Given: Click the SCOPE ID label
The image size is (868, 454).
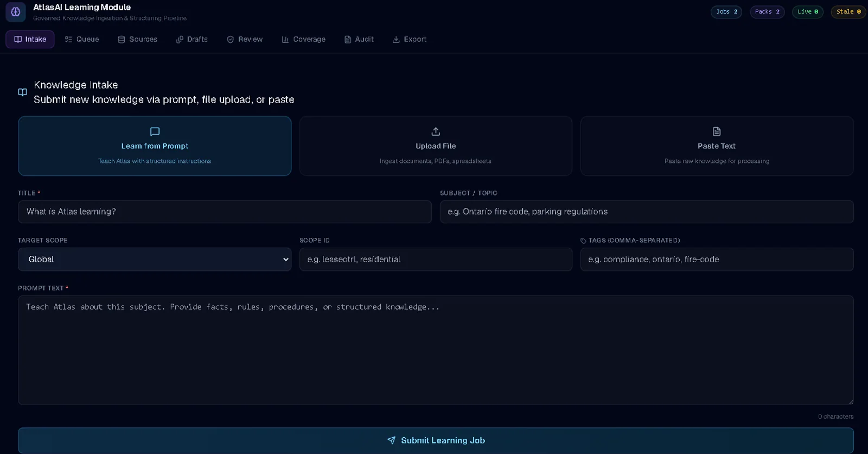Looking at the screenshot, I should [315, 241].
